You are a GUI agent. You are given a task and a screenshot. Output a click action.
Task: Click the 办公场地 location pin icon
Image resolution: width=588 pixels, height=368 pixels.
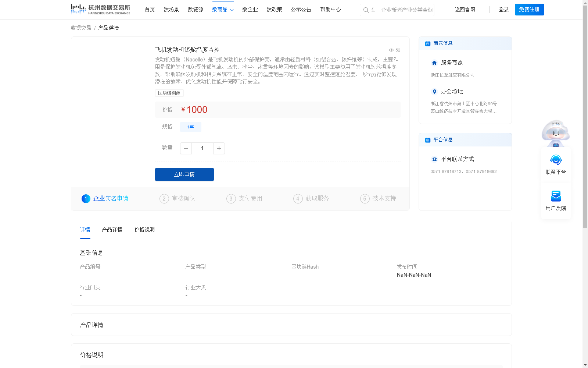[434, 92]
